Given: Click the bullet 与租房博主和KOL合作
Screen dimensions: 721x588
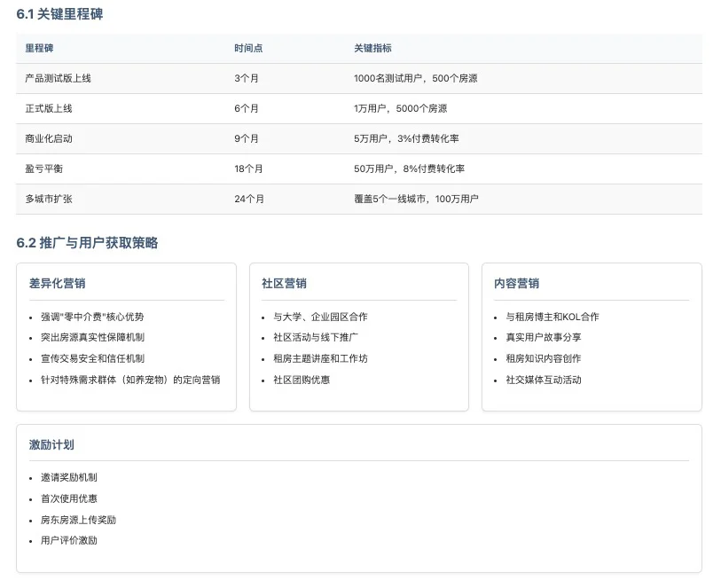Looking at the screenshot, I should [x=553, y=317].
